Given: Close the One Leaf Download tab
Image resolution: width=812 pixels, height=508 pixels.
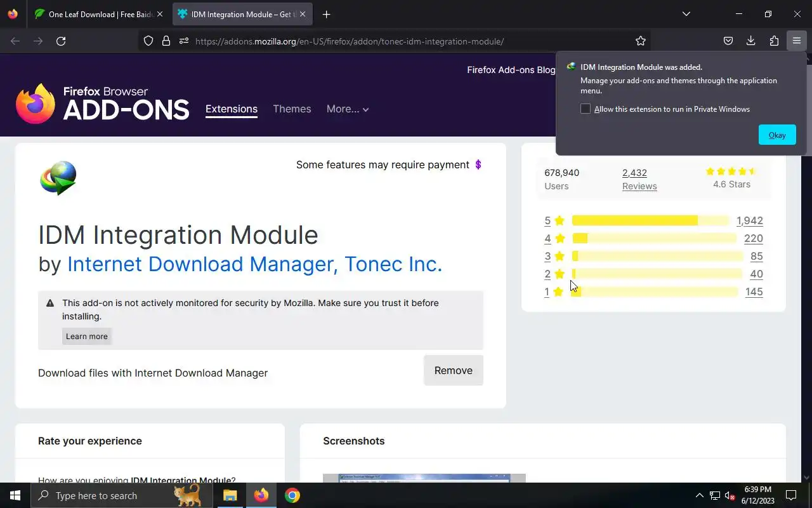Looking at the screenshot, I should [160, 14].
